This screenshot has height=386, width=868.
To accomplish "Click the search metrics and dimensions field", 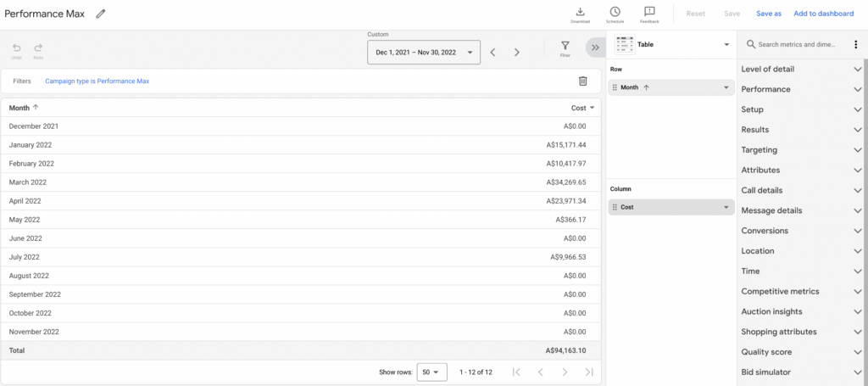I will point(797,44).
